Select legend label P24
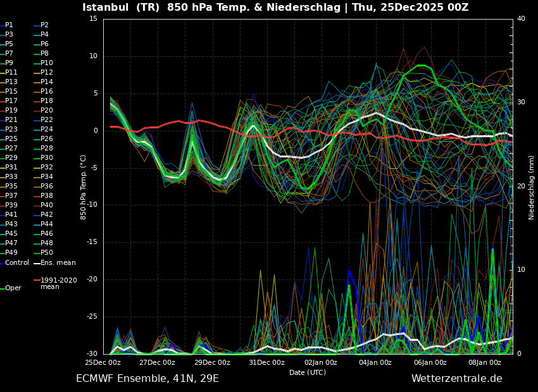Image resolution: width=538 pixels, height=392 pixels. click(x=44, y=129)
